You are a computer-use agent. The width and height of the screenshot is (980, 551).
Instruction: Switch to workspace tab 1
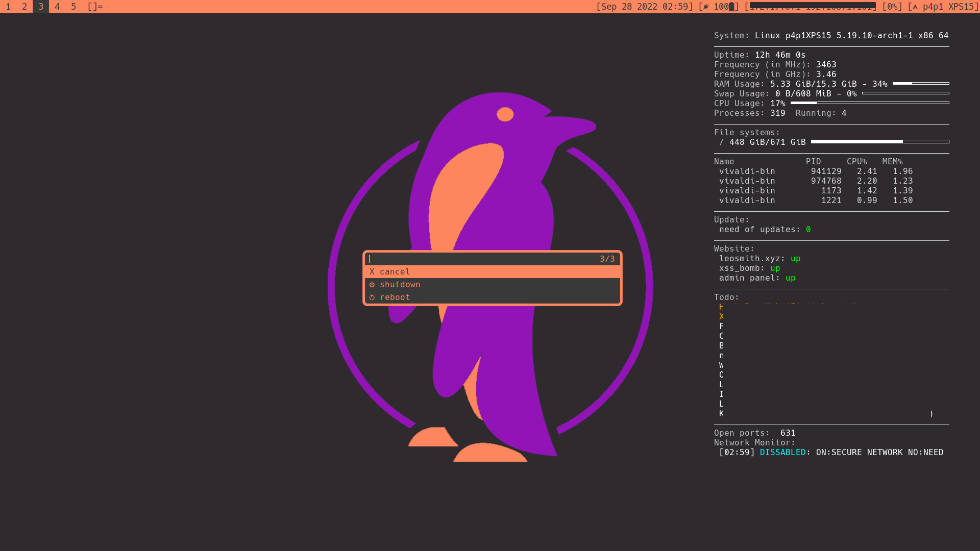pyautogui.click(x=8, y=7)
